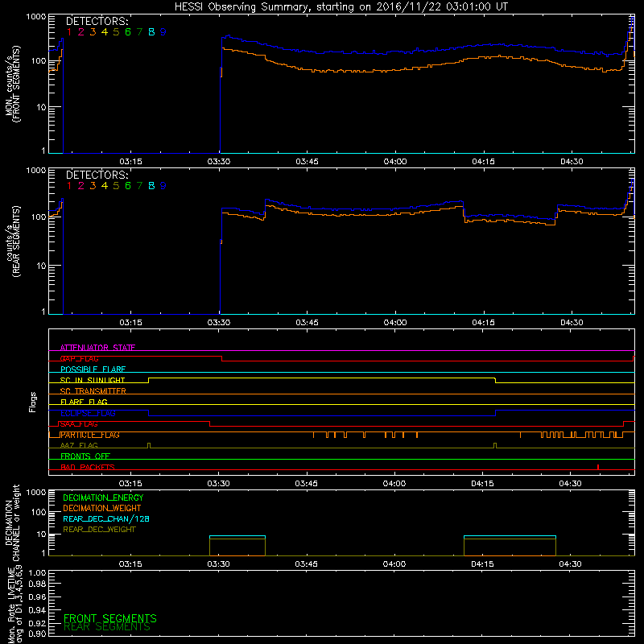Screen dimensions: 644x644
Task: Click the DECIMATION CHANNEL or weight axis title
Action: point(12,522)
